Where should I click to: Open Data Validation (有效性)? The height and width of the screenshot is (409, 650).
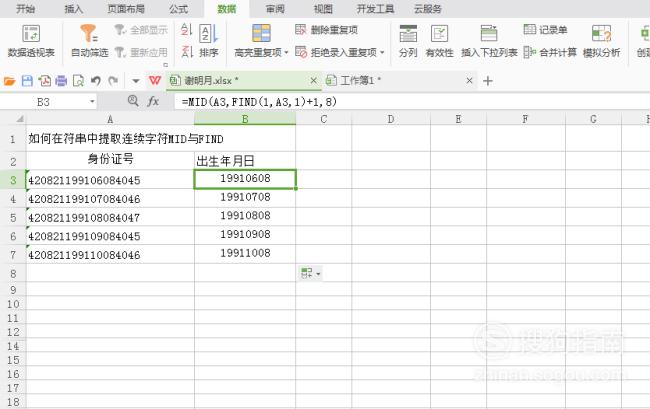[x=439, y=41]
